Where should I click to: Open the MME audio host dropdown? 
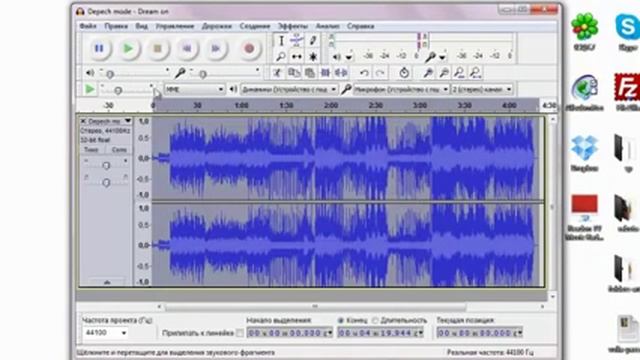click(194, 89)
